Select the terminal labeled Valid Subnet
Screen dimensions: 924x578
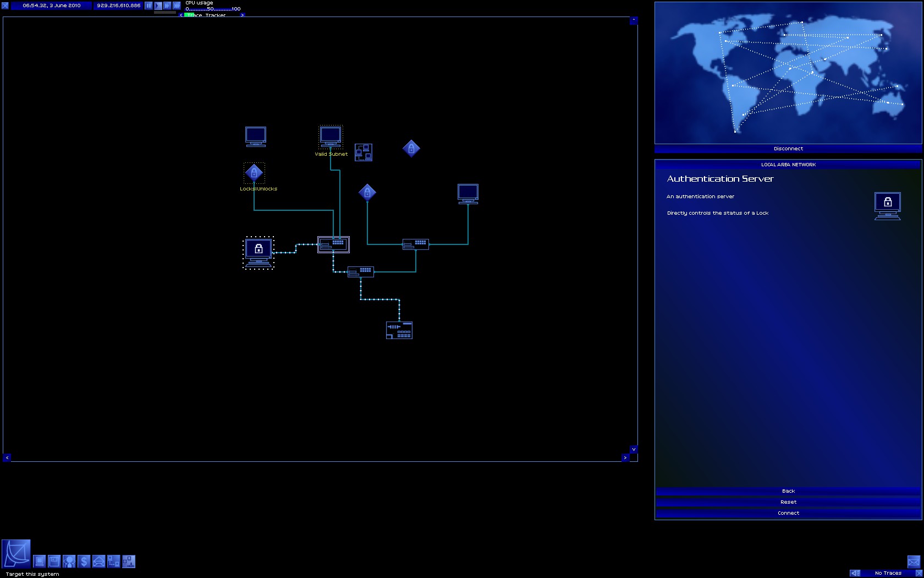click(x=331, y=137)
